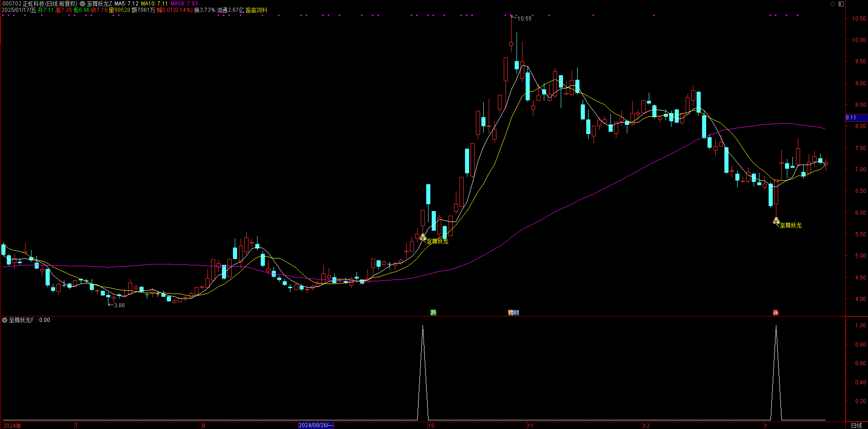This screenshot has height=429, width=868.
Task: Click the signal icon near October 至尊妖龙 label
Action: click(423, 237)
